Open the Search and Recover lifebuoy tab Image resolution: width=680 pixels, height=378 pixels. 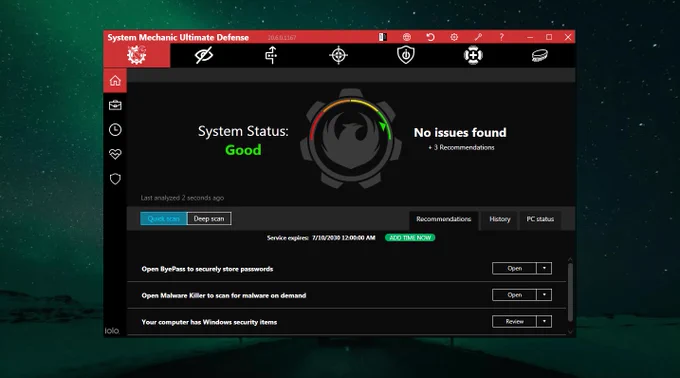pyautogui.click(x=473, y=55)
